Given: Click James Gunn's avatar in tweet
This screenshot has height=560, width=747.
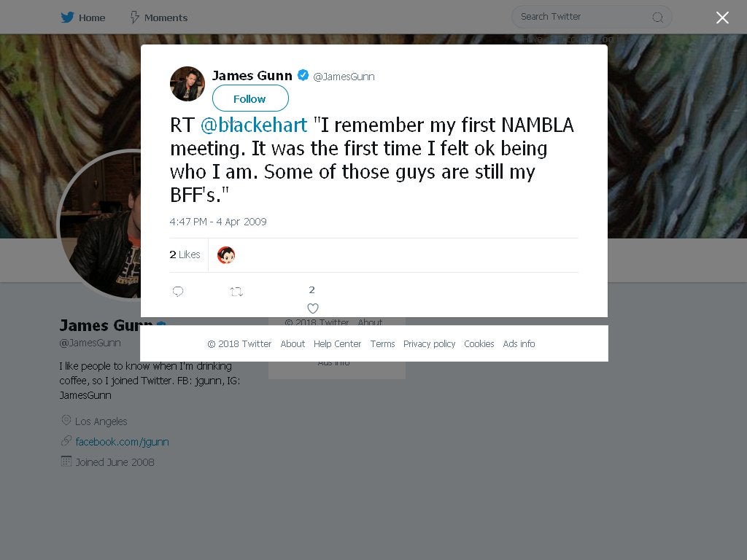Looking at the screenshot, I should (187, 83).
